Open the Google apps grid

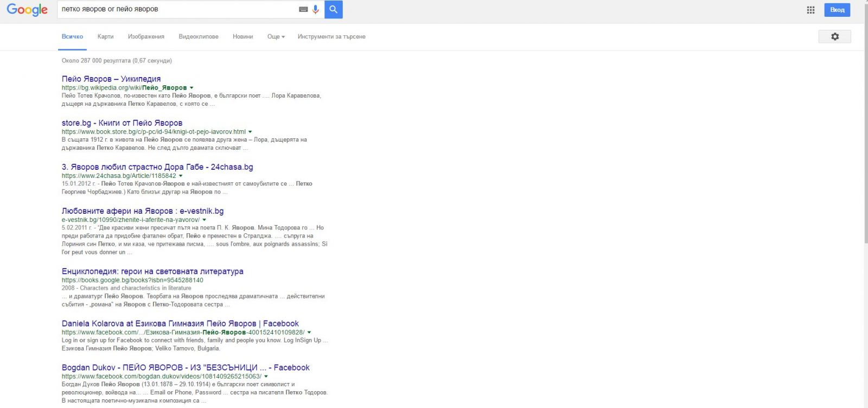point(810,10)
